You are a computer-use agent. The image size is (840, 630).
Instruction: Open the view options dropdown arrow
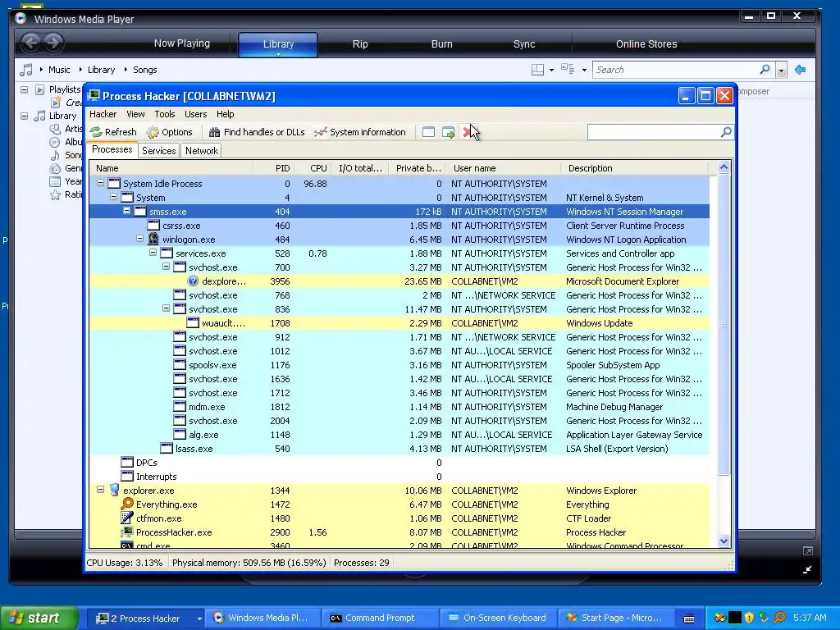click(x=584, y=71)
